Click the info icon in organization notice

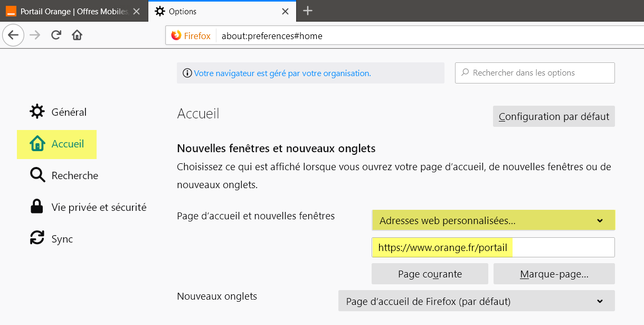click(x=187, y=73)
